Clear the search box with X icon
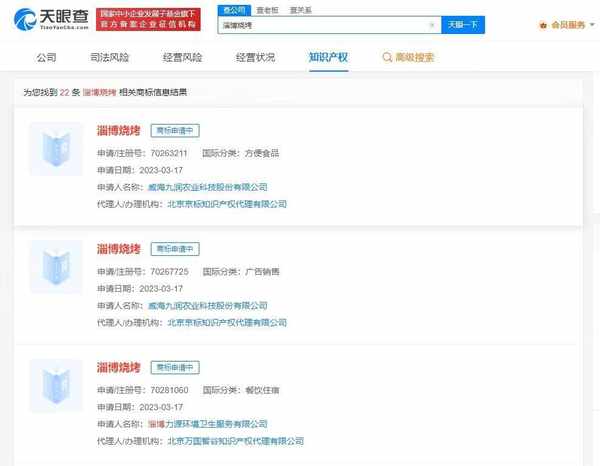 pyautogui.click(x=431, y=24)
